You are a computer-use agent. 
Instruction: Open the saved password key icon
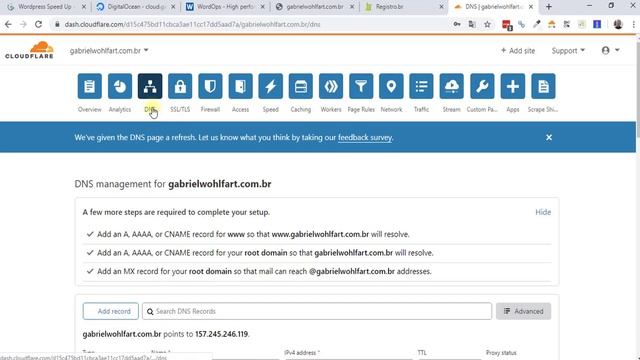click(x=457, y=24)
